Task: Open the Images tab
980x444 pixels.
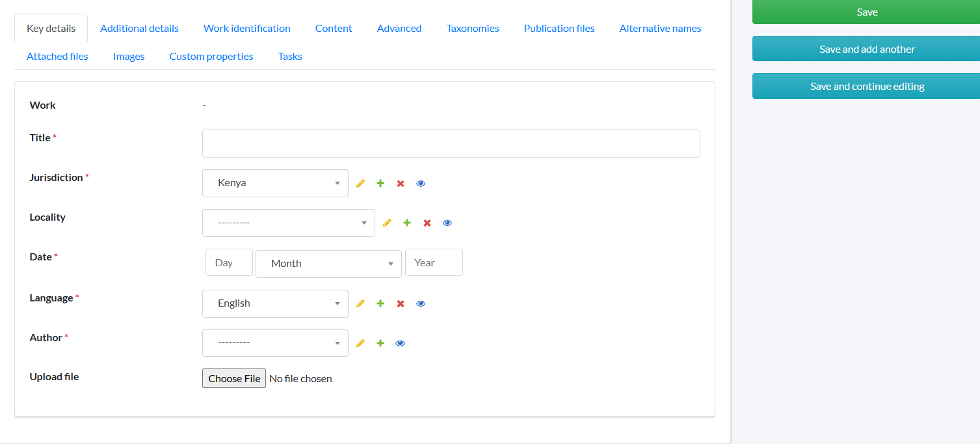Action: point(129,57)
